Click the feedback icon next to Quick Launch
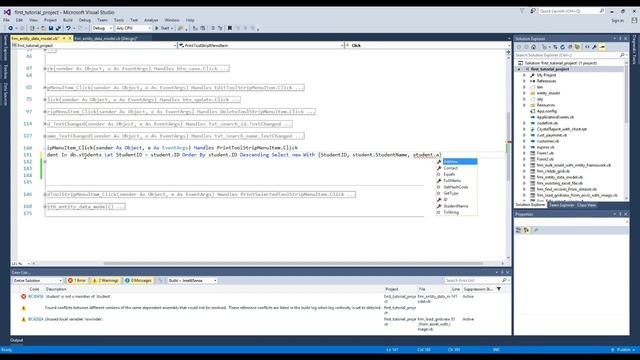The image size is (640, 360). pos(533,11)
